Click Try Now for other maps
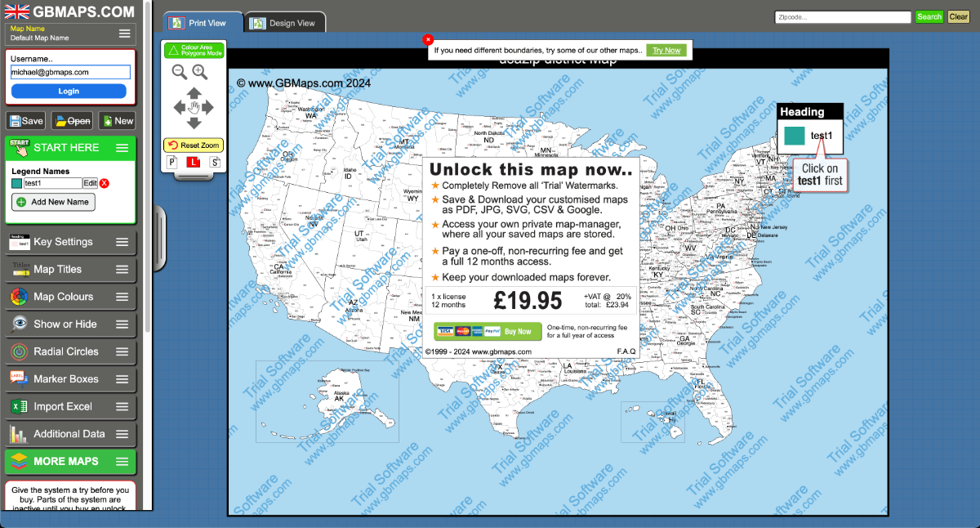 (x=666, y=51)
